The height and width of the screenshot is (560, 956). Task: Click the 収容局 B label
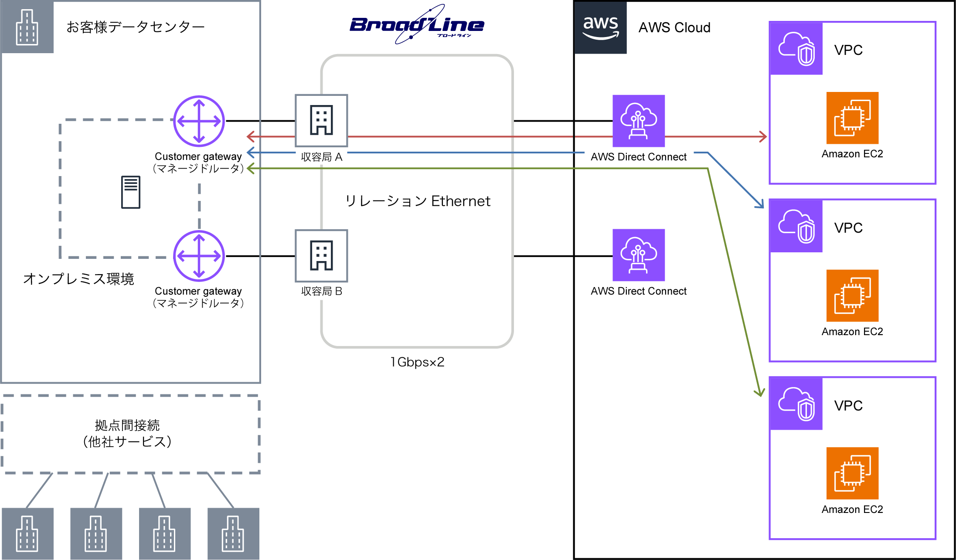(x=322, y=291)
